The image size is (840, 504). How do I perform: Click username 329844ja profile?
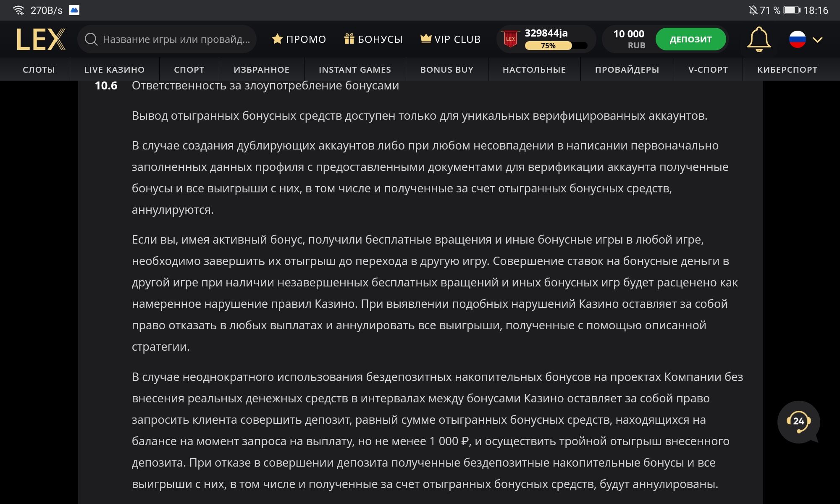click(x=546, y=33)
